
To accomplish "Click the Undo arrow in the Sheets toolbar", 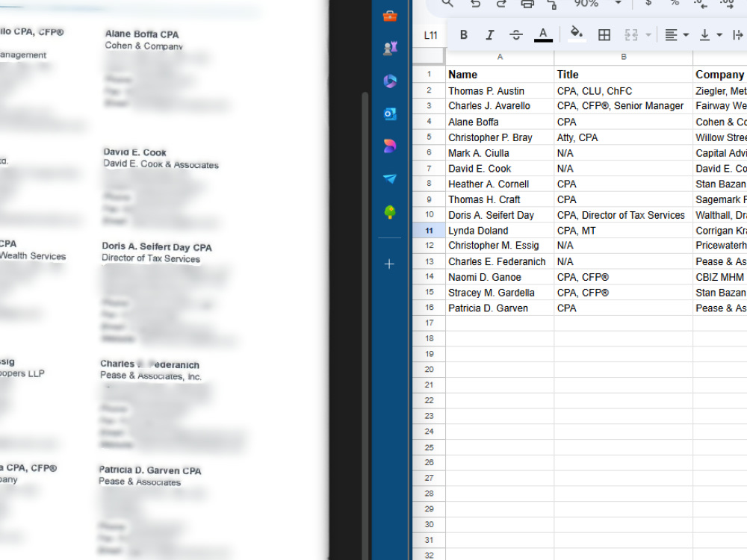I will [x=475, y=3].
